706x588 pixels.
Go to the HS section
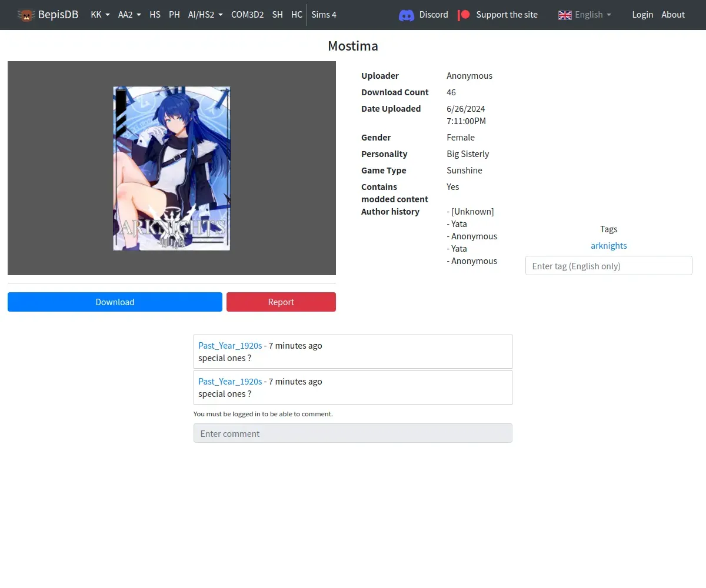coord(155,15)
